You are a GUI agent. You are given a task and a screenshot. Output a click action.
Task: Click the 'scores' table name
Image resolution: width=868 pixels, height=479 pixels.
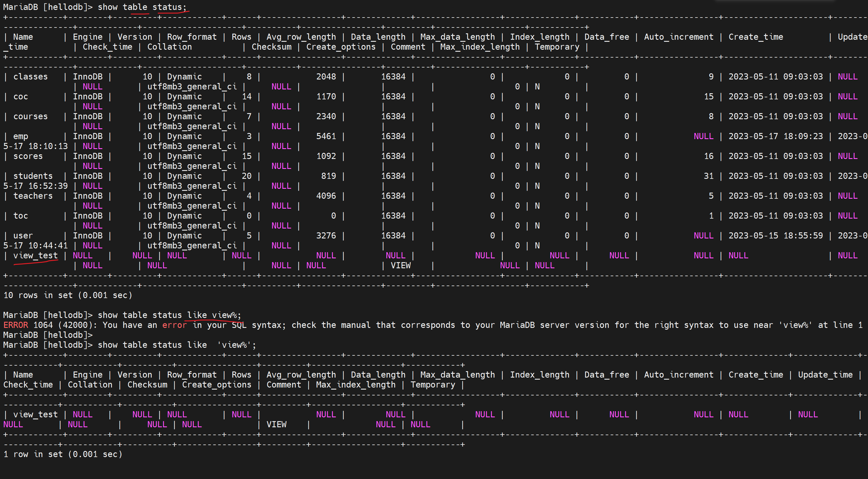(x=28, y=156)
